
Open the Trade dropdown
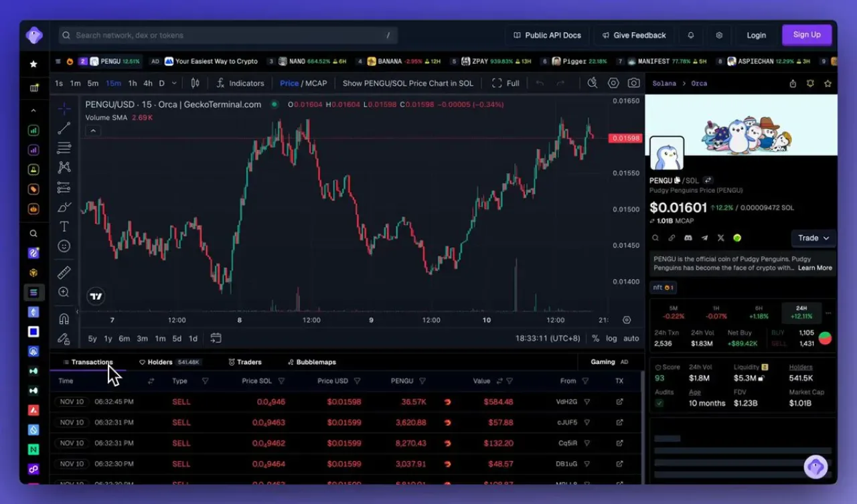coord(813,238)
